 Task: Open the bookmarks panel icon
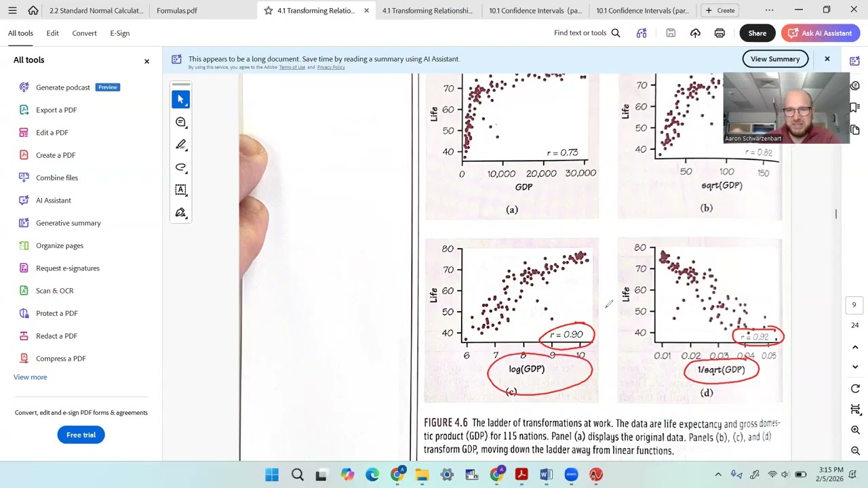coord(855,106)
